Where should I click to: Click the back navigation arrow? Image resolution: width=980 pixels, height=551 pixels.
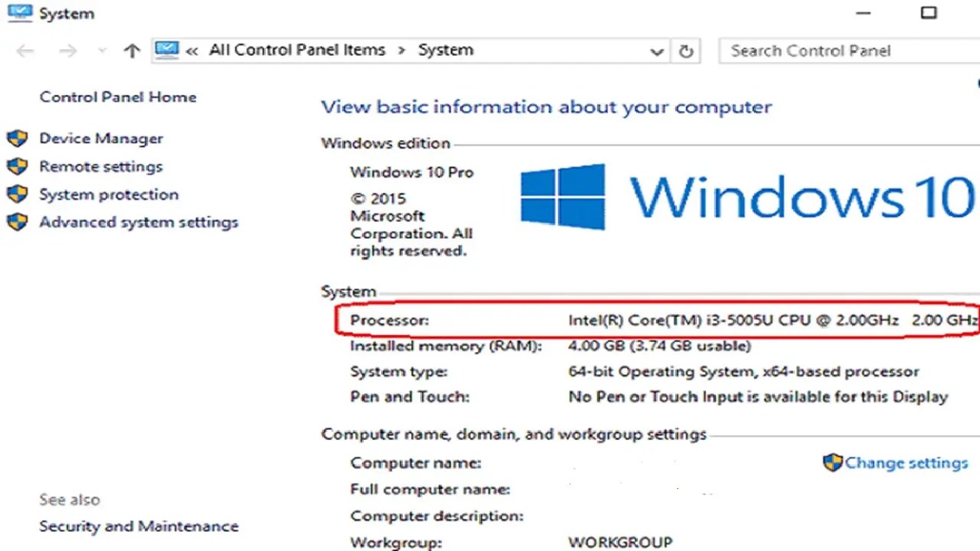(x=25, y=50)
